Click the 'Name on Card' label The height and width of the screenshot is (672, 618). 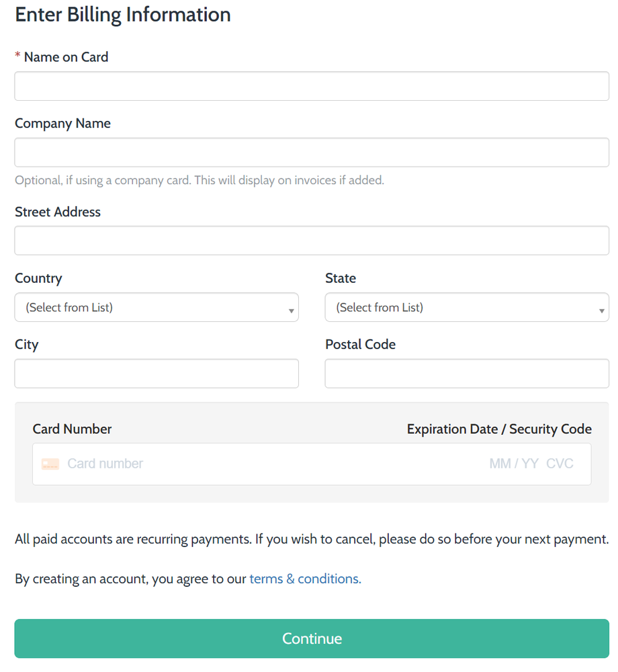tap(66, 57)
